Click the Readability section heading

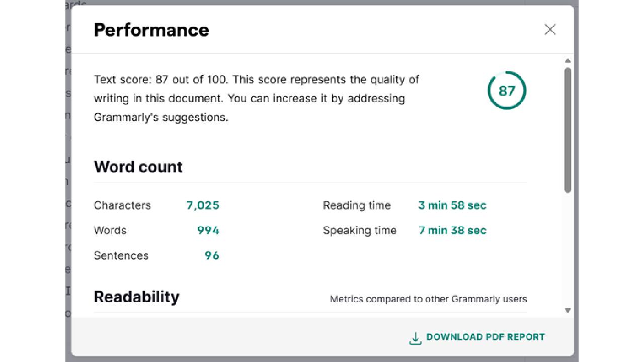(136, 297)
